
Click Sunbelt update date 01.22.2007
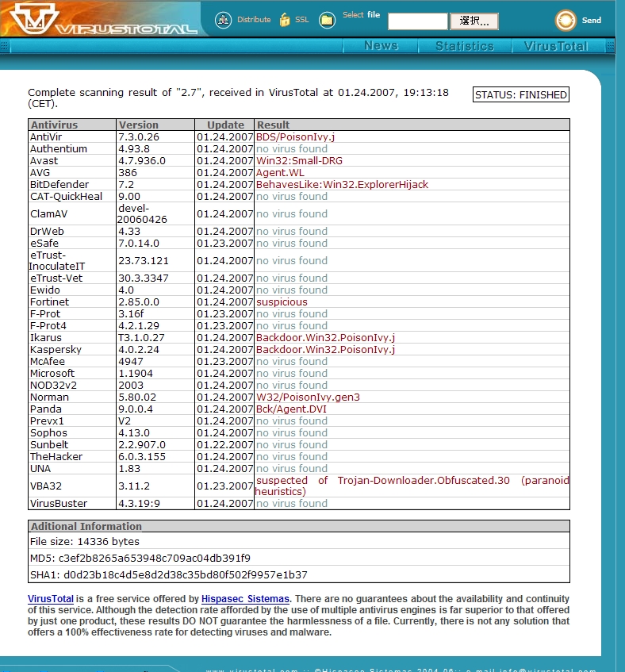click(x=224, y=445)
